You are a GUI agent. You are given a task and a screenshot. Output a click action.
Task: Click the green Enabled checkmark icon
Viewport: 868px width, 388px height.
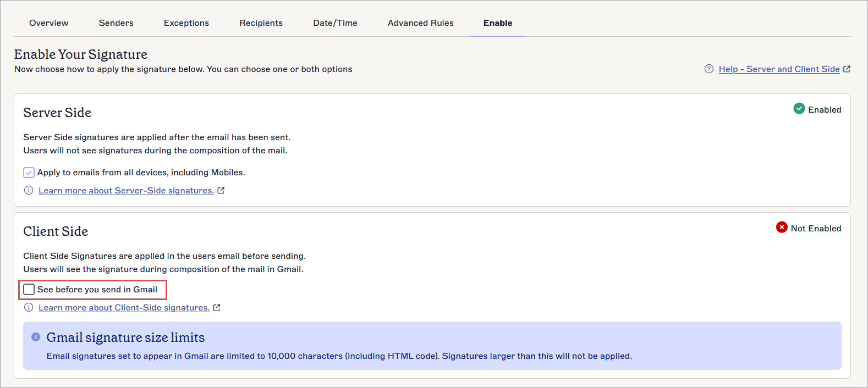[799, 109]
